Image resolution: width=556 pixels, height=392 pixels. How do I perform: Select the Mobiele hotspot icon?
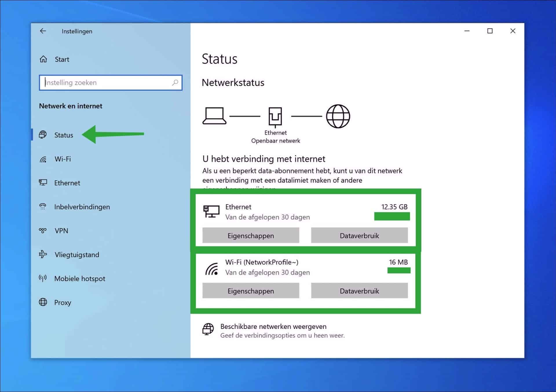click(43, 279)
